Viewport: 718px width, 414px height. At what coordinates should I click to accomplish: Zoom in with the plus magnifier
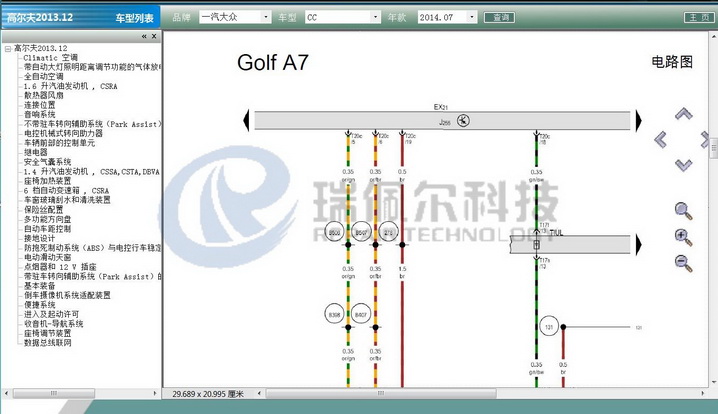point(683,237)
